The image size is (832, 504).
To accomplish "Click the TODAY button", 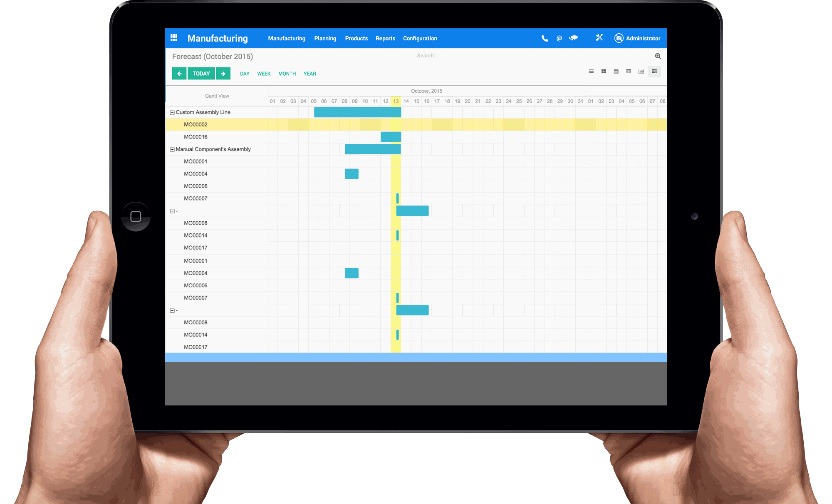I will (x=201, y=74).
